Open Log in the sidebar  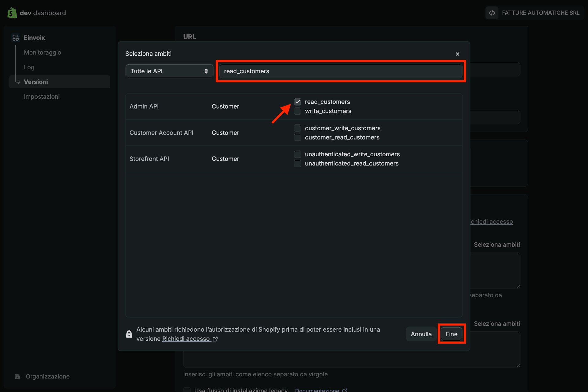[x=29, y=67]
